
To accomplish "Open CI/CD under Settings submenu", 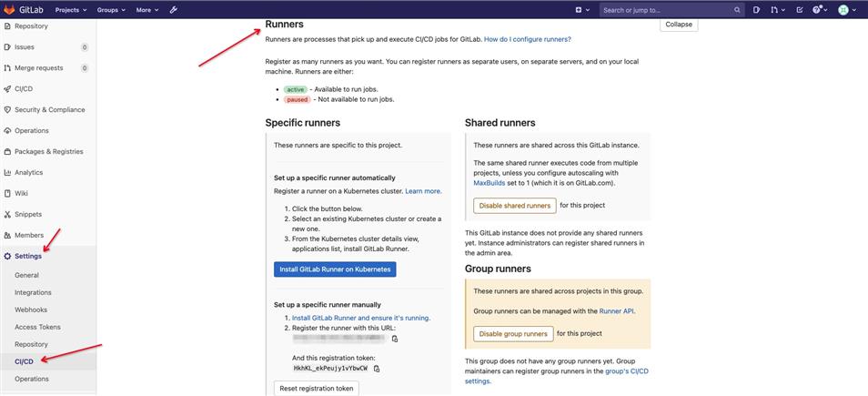I will pos(24,361).
